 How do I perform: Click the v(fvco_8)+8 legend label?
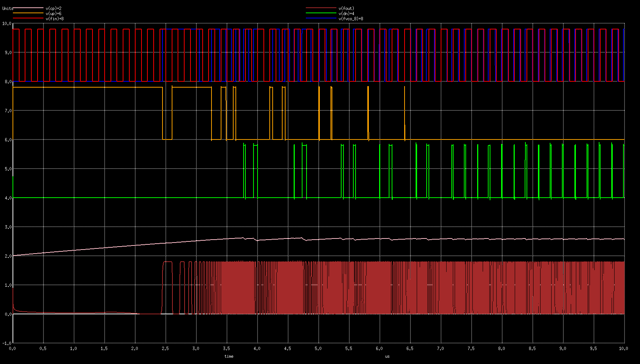click(x=351, y=19)
